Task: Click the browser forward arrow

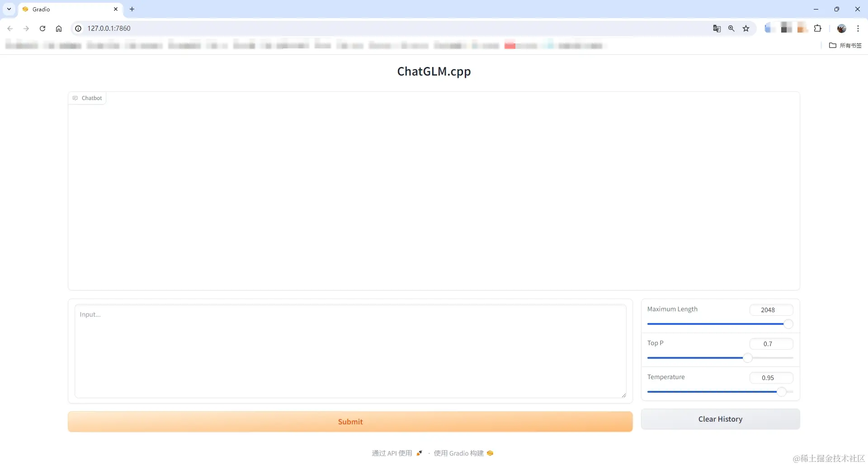Action: pyautogui.click(x=26, y=29)
